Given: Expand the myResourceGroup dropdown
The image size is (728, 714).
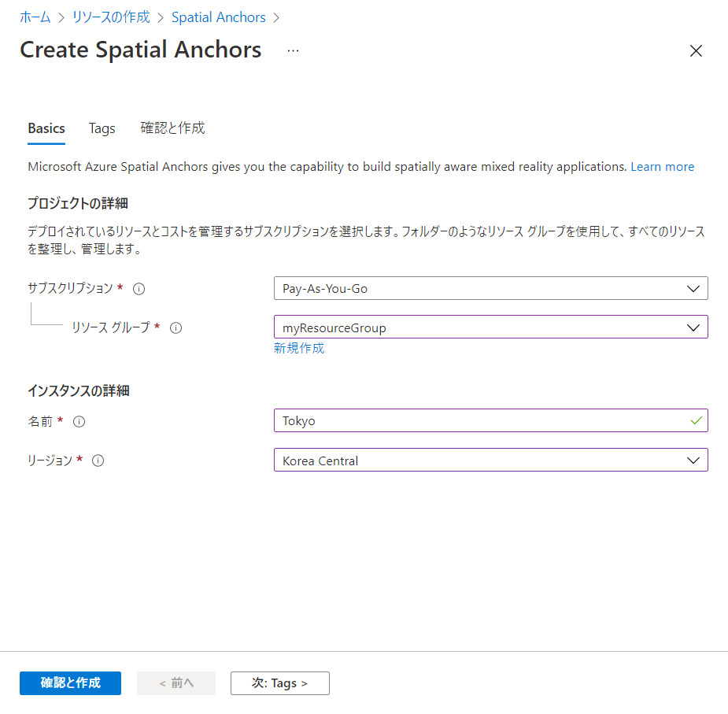Looking at the screenshot, I should point(491,327).
